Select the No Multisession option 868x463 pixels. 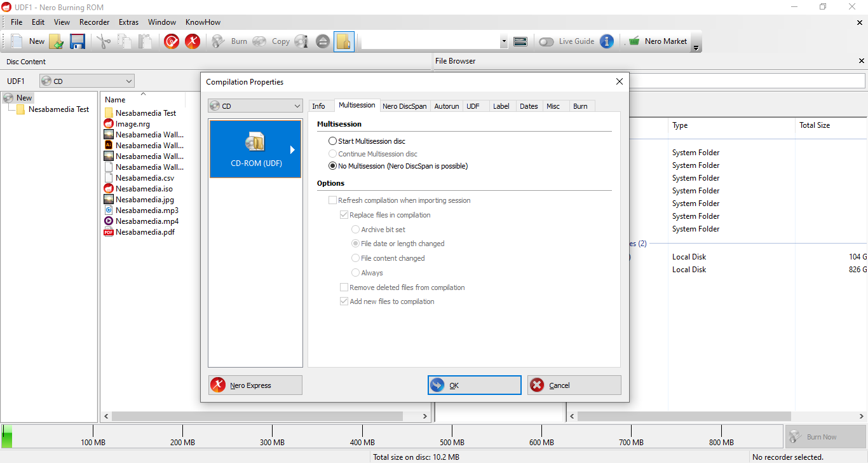pos(332,166)
